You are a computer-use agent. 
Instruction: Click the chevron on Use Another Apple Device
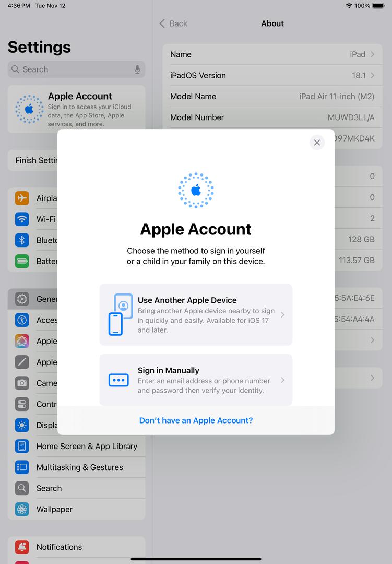[283, 315]
